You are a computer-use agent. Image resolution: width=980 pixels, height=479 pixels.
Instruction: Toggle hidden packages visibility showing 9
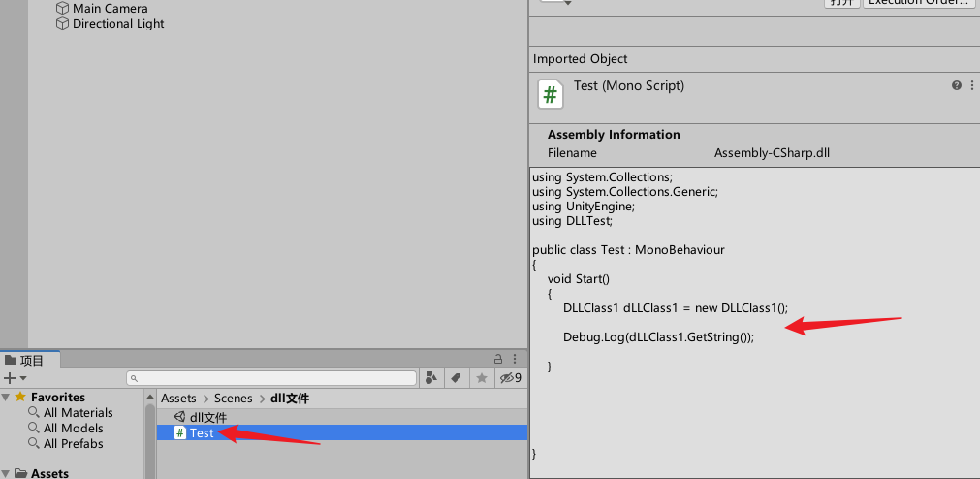click(x=511, y=378)
